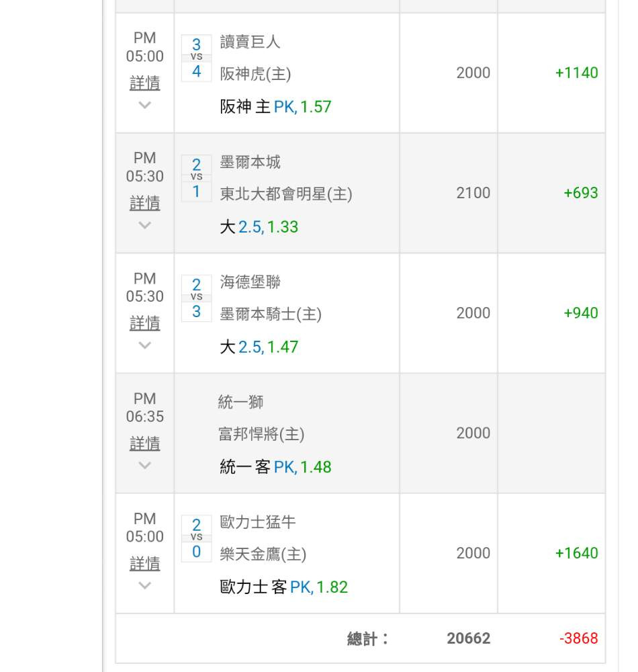Screen dimensions: 638x672
Task: Select the 阪神 主 PK 1.57 bet
Action: [x=275, y=107]
